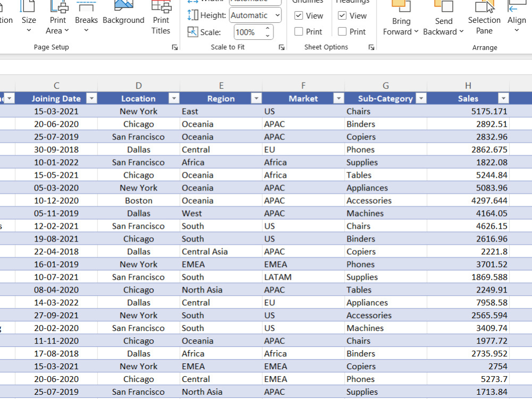Select date cell 30-09-2018

click(x=56, y=149)
